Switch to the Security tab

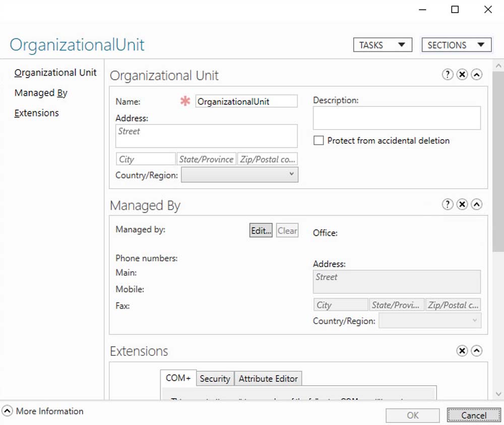point(215,379)
